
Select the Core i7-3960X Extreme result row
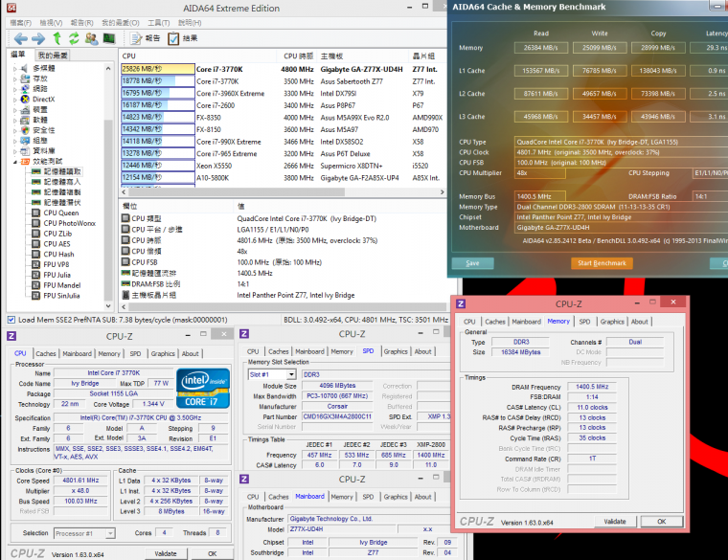tap(230, 93)
